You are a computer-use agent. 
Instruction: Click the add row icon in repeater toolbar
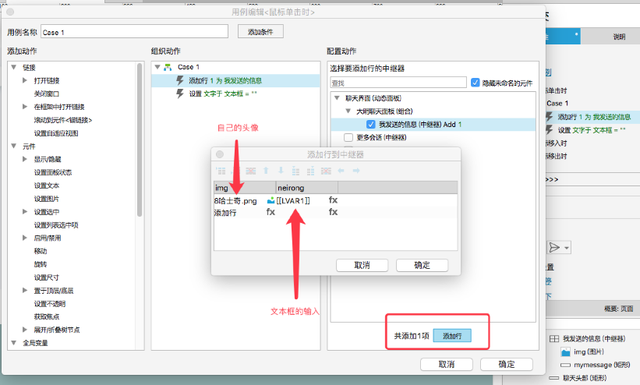(x=221, y=171)
